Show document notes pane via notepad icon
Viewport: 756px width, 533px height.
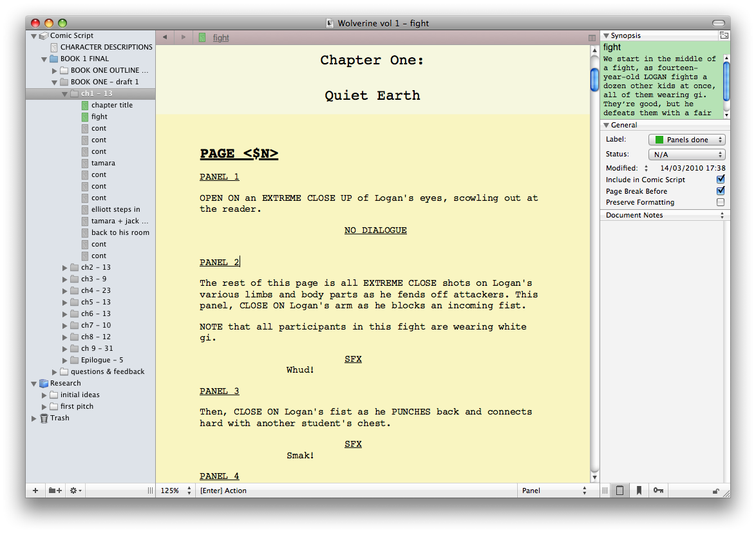tap(619, 491)
